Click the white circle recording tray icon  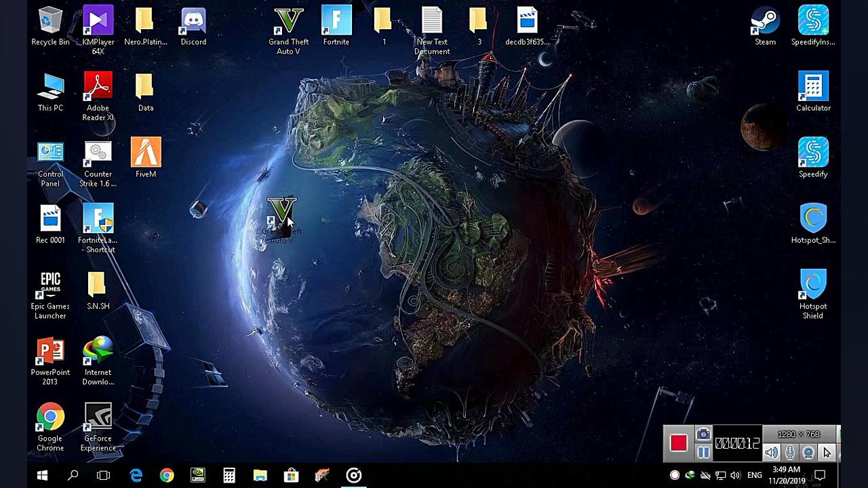click(675, 475)
